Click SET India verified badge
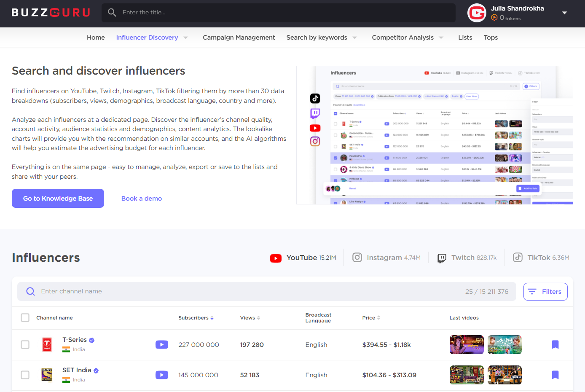The height and width of the screenshot is (392, 585). click(x=96, y=371)
